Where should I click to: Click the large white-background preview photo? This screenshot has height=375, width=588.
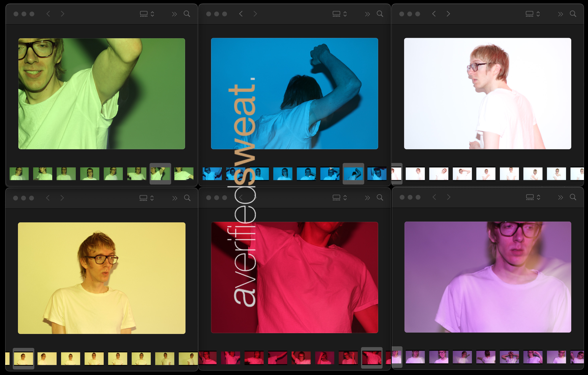(487, 93)
